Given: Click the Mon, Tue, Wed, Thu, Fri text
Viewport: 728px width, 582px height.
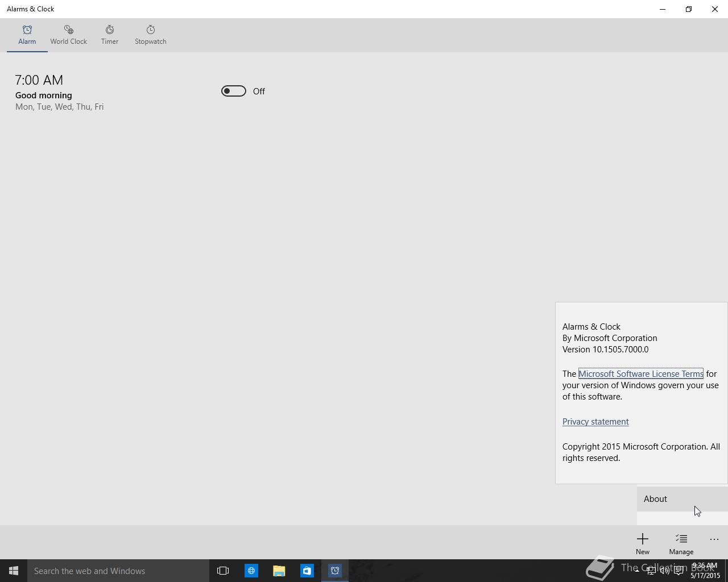Looking at the screenshot, I should (x=59, y=107).
